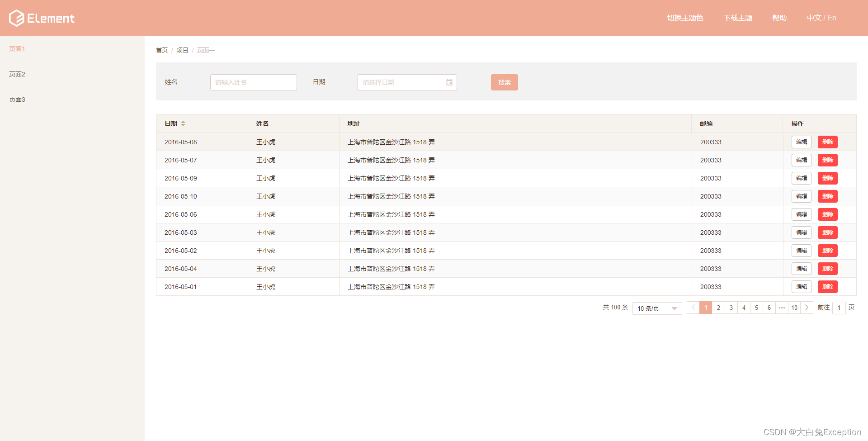The image size is (868, 441).
Task: Switch language via 中文 / En
Action: pyautogui.click(x=821, y=18)
